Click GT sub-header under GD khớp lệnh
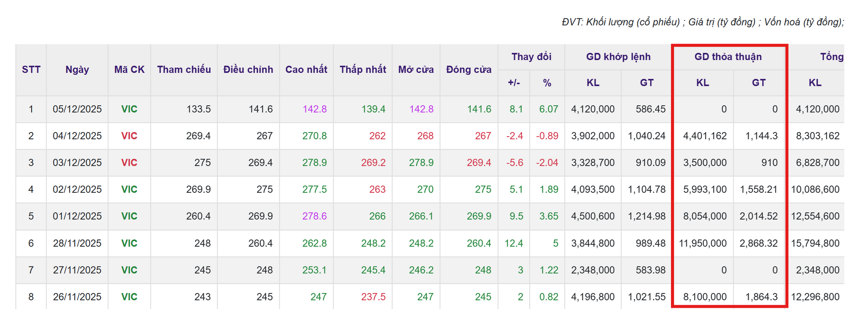 (x=646, y=83)
